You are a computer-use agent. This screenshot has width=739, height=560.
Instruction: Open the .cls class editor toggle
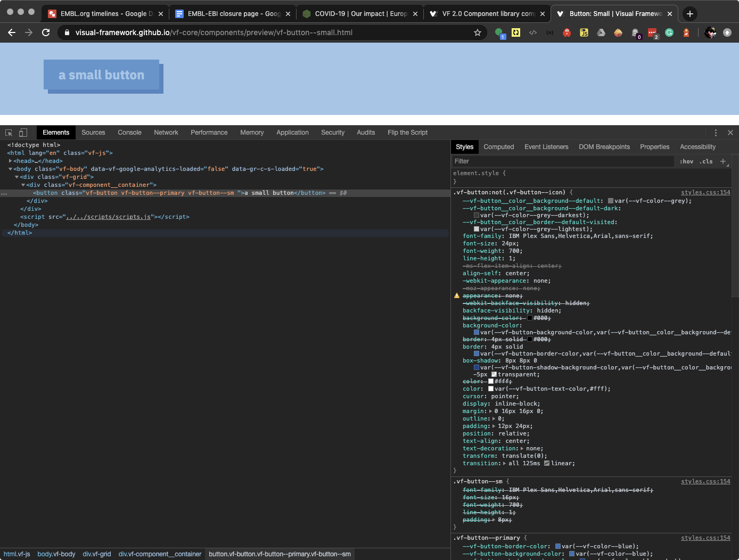pos(705,161)
